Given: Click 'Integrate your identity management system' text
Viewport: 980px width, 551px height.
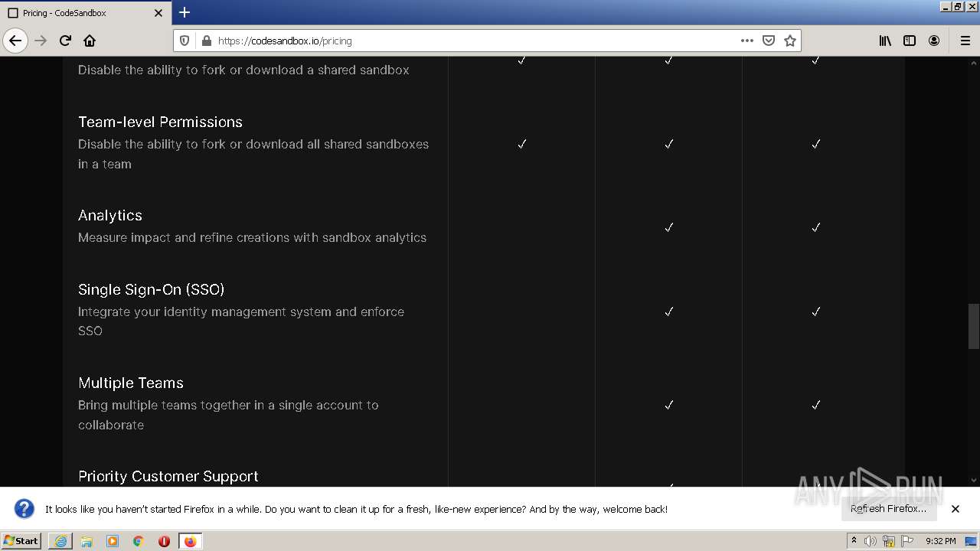Looking at the screenshot, I should click(x=241, y=321).
